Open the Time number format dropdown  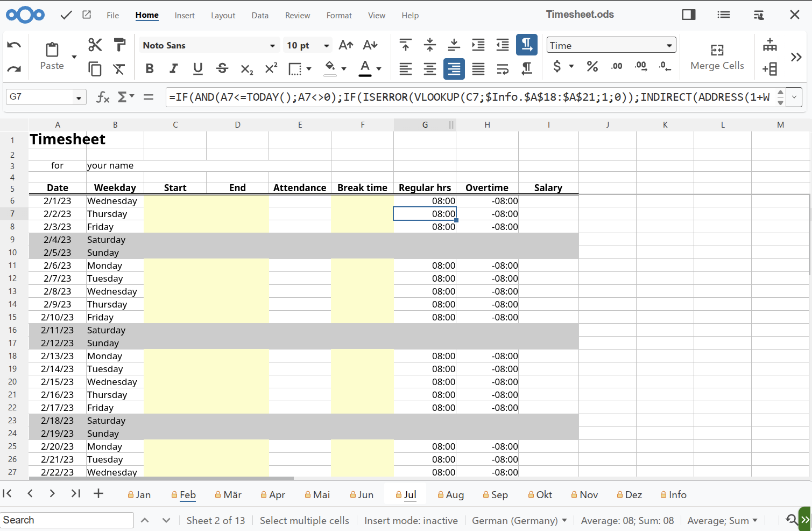coord(611,45)
